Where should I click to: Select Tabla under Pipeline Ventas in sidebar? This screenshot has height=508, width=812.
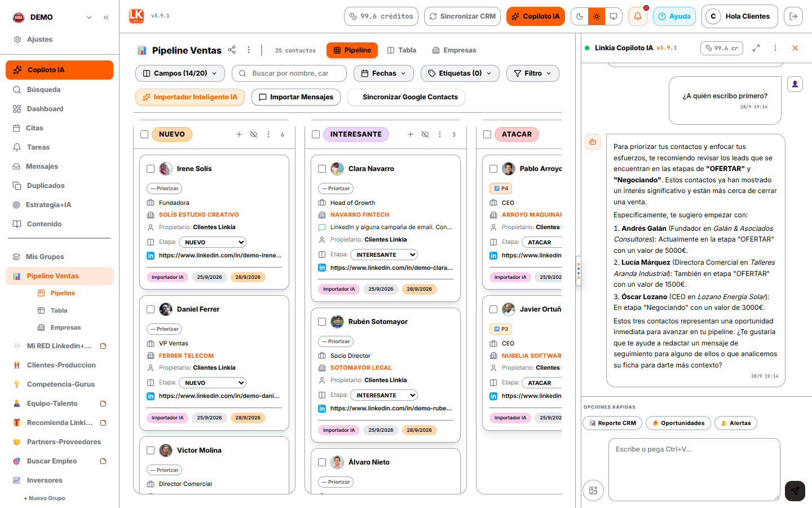59,310
